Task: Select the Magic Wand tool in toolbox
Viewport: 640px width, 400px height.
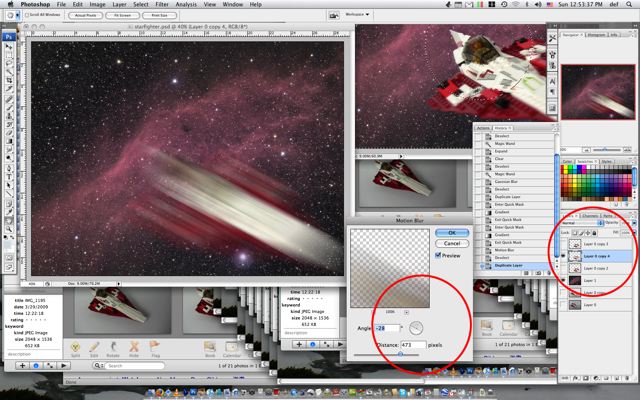Action: pos(9,71)
